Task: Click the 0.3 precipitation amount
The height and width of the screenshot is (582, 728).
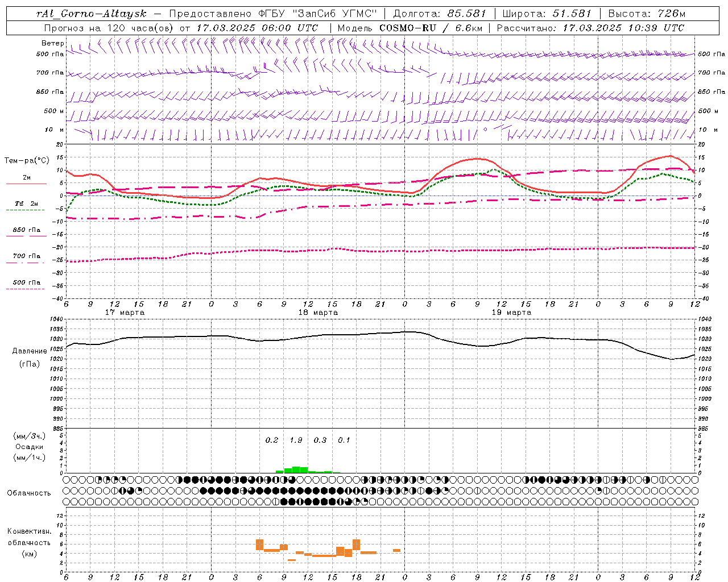Action: [x=320, y=440]
